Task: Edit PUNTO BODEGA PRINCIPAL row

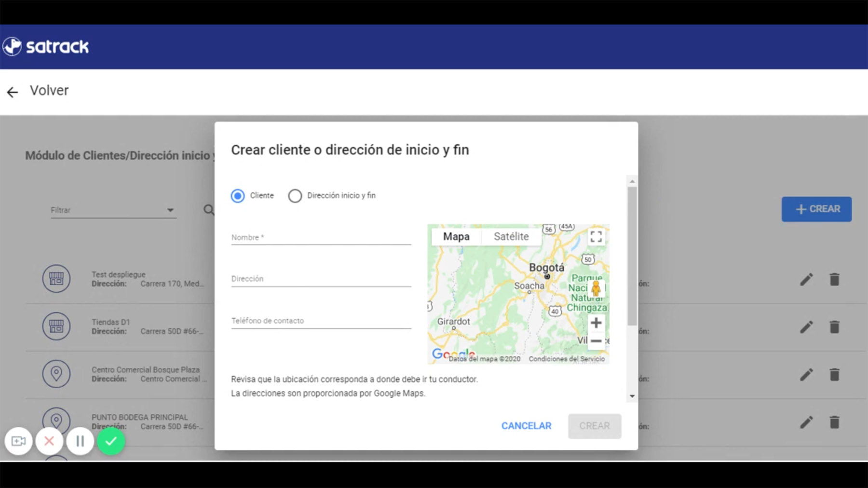Action: click(806, 422)
